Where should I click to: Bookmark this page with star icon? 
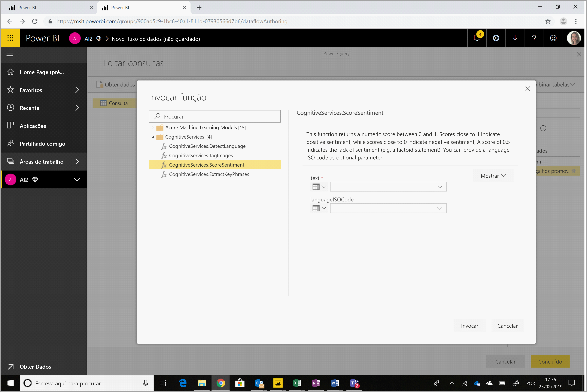(548, 21)
